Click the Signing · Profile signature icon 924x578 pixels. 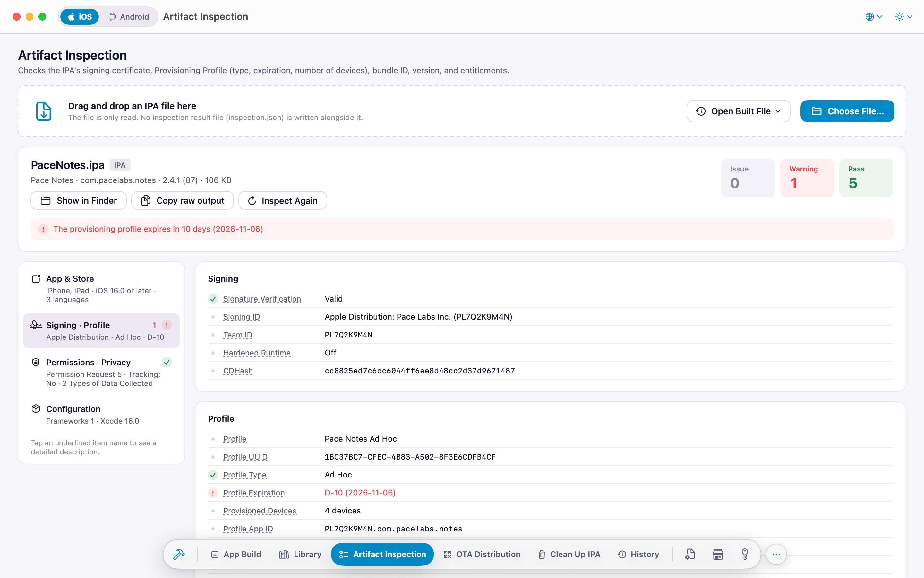coord(36,325)
